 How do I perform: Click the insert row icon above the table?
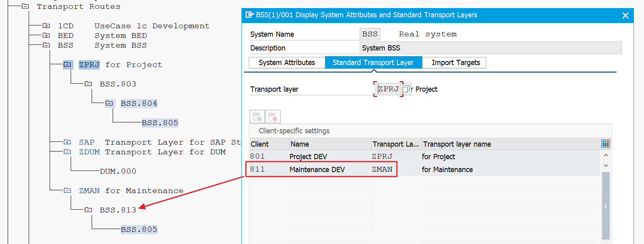pos(257,117)
